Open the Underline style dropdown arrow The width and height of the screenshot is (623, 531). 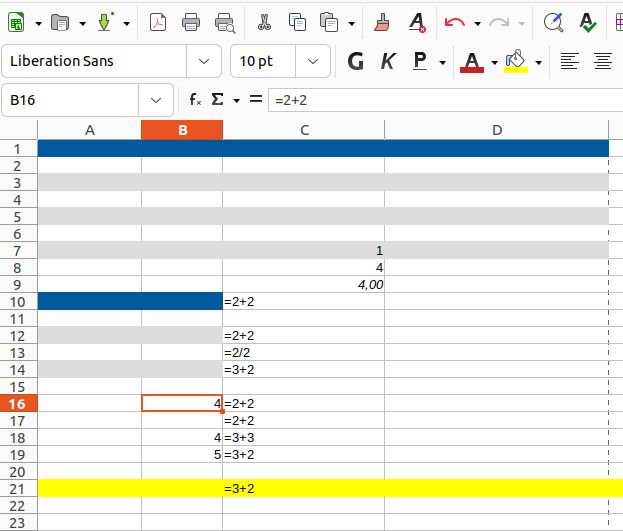point(442,62)
